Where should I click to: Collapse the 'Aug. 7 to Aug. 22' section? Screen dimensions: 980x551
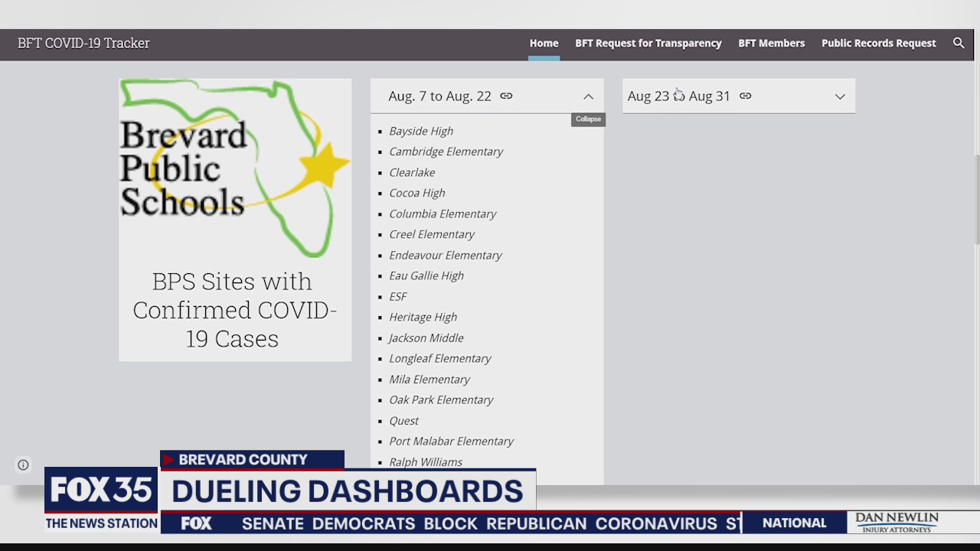[588, 96]
